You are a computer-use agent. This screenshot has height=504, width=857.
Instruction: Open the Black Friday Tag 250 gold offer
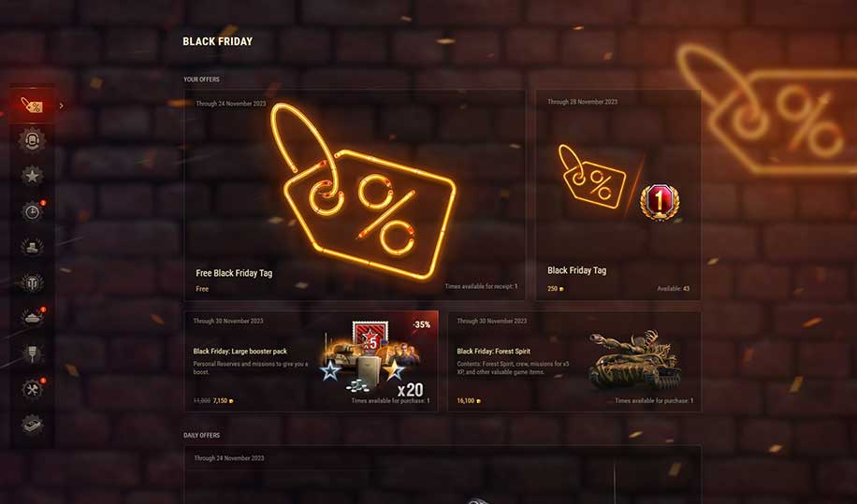618,195
